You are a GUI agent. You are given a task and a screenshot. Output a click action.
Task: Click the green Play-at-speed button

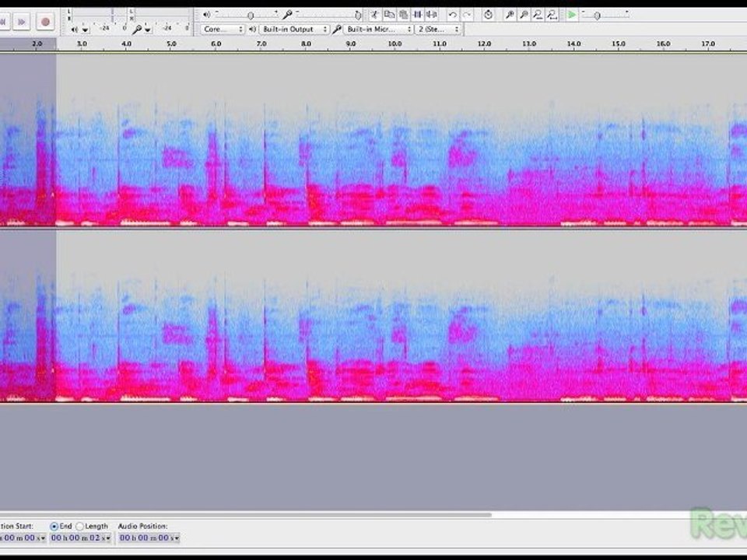[x=572, y=15]
